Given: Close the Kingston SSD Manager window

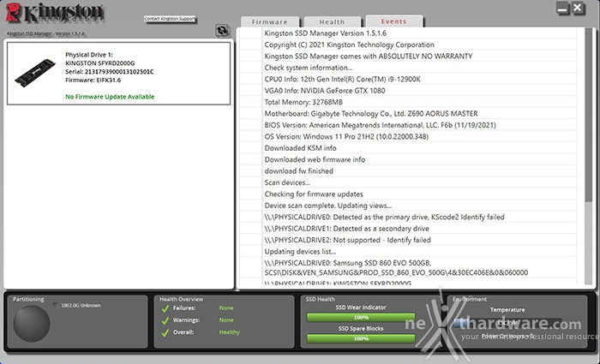Looking at the screenshot, I should [578, 8].
